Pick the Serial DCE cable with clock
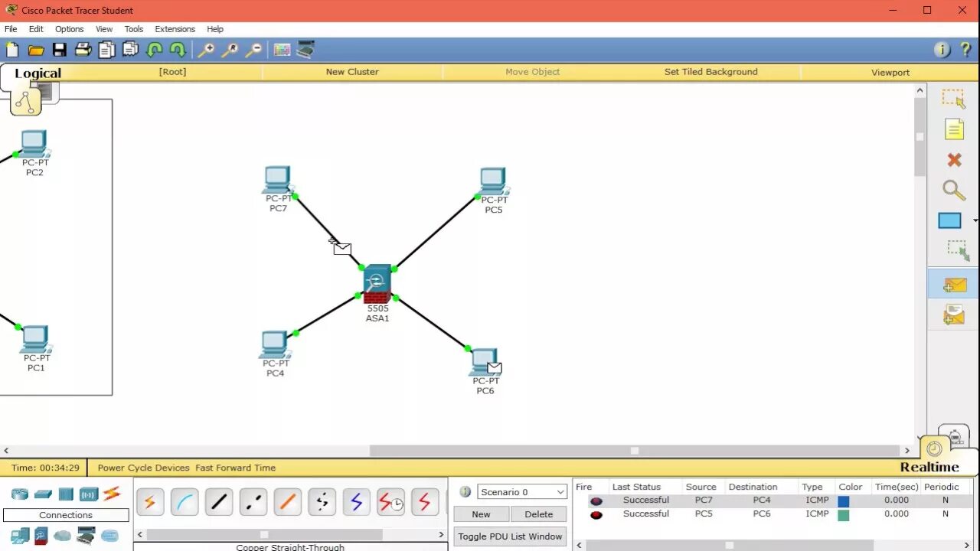Image resolution: width=980 pixels, height=551 pixels. click(x=391, y=502)
